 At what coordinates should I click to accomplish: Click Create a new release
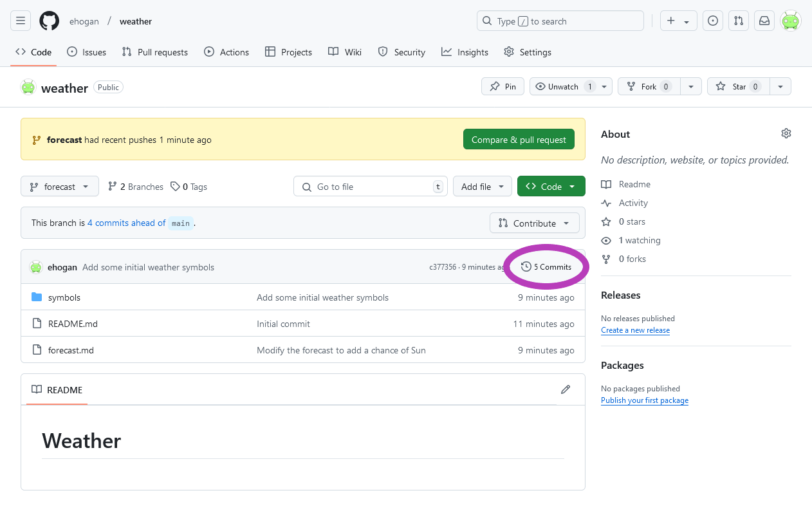(635, 330)
